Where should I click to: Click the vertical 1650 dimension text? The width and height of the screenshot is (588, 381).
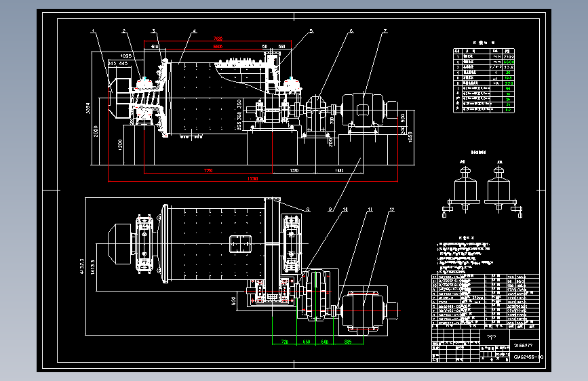pos(410,136)
